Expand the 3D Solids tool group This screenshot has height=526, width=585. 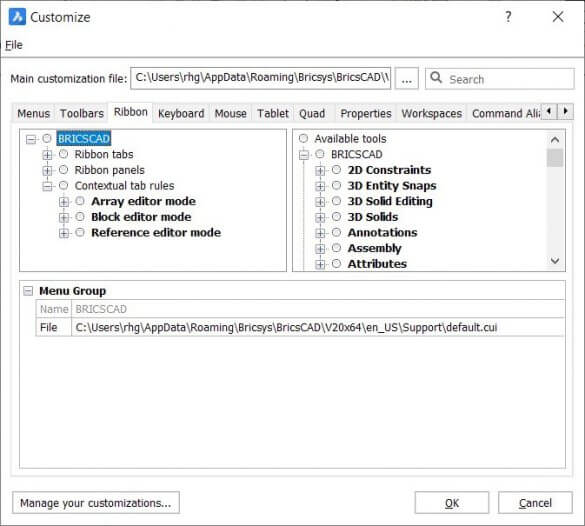[320, 217]
